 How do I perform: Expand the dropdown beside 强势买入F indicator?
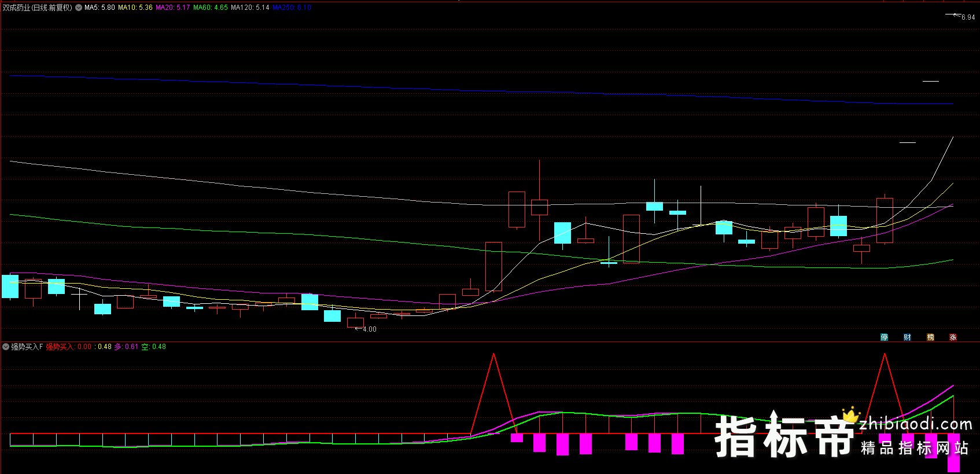(6, 347)
